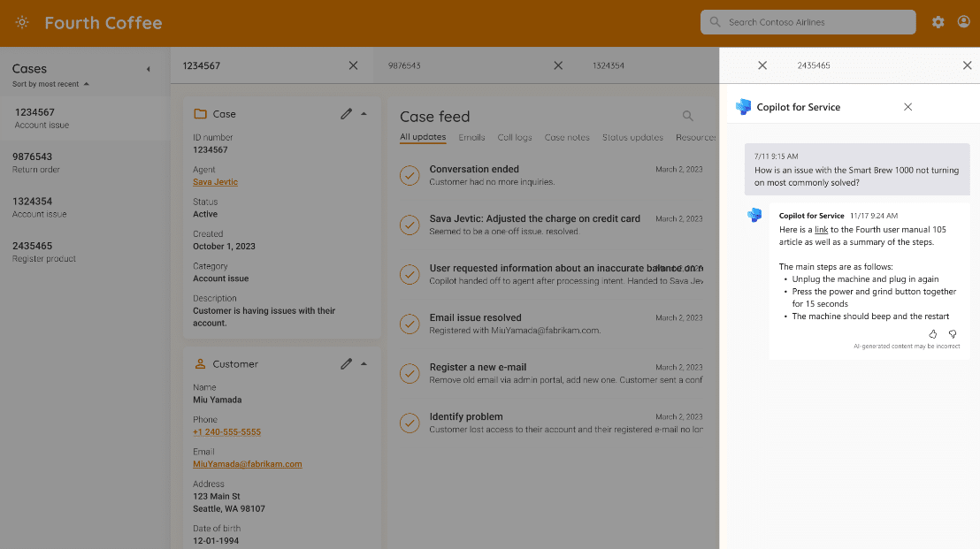980x549 pixels.
Task: Click the Copilot for Service logo
Action: pyautogui.click(x=743, y=107)
